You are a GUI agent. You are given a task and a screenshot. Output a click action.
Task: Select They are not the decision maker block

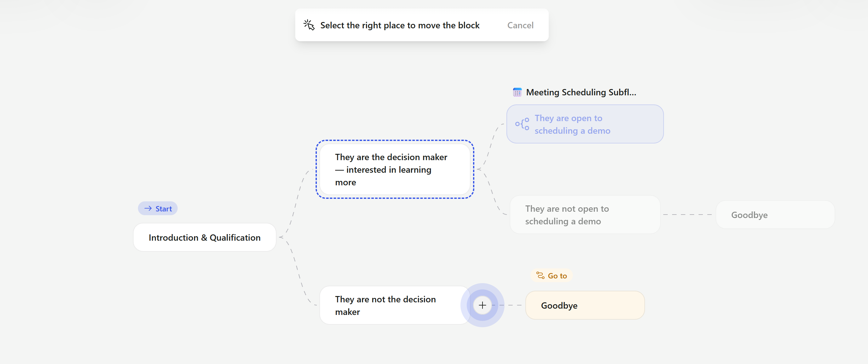click(x=395, y=305)
